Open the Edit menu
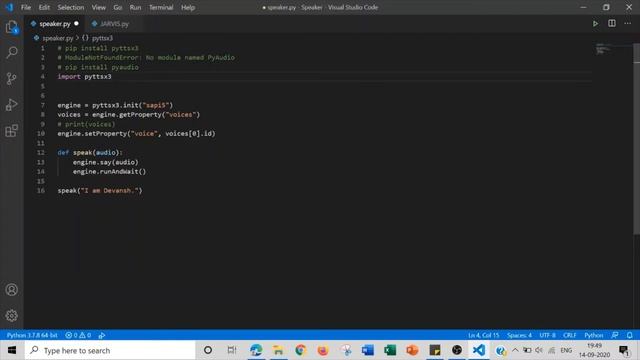Viewport: 640px width, 360px height. point(44,7)
